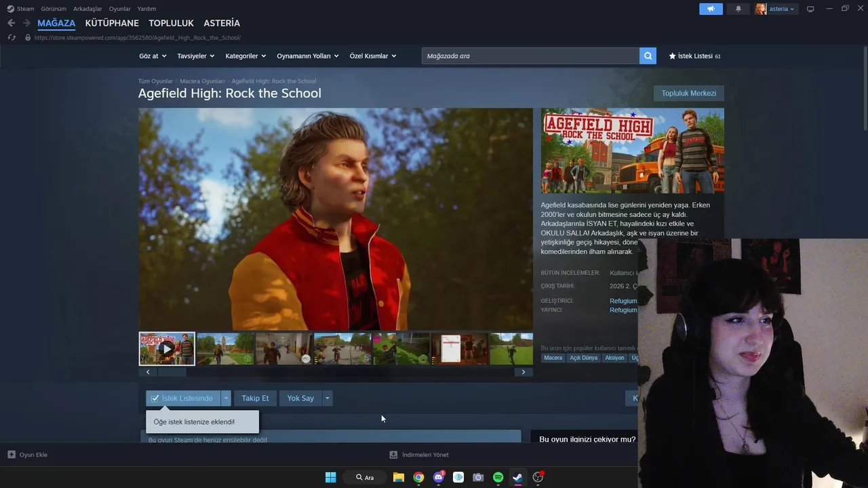Open Chrome from the taskbar

418,477
